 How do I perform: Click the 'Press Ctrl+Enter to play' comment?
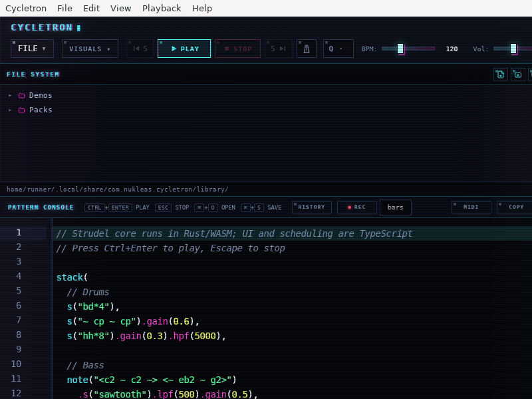coord(171,248)
